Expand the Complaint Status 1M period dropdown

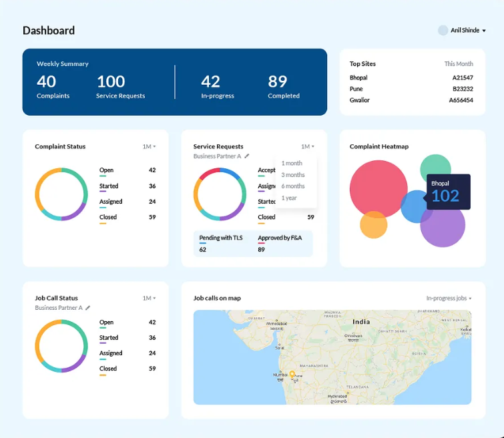148,147
